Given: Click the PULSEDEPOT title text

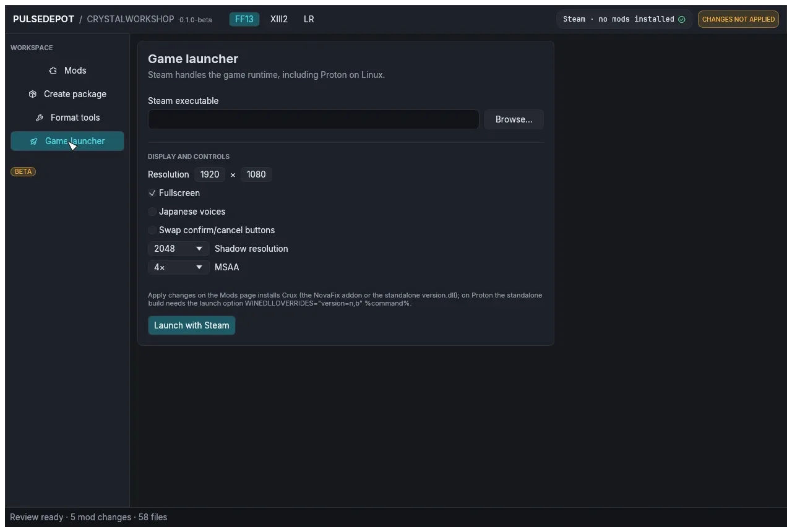Looking at the screenshot, I should click(x=44, y=19).
